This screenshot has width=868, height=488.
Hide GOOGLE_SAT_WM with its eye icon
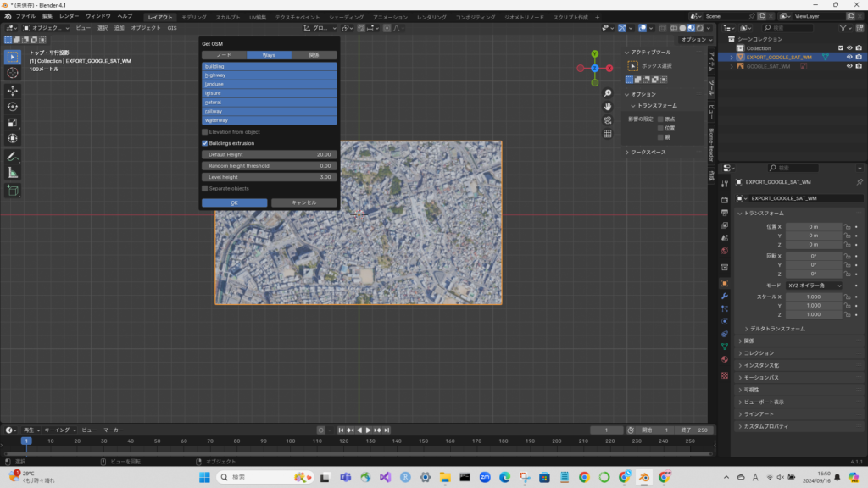(849, 66)
